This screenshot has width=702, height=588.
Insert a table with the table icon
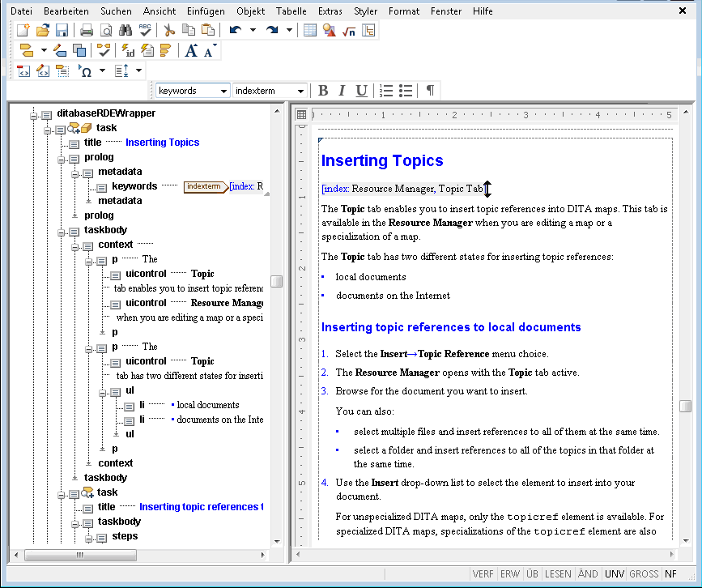click(310, 31)
